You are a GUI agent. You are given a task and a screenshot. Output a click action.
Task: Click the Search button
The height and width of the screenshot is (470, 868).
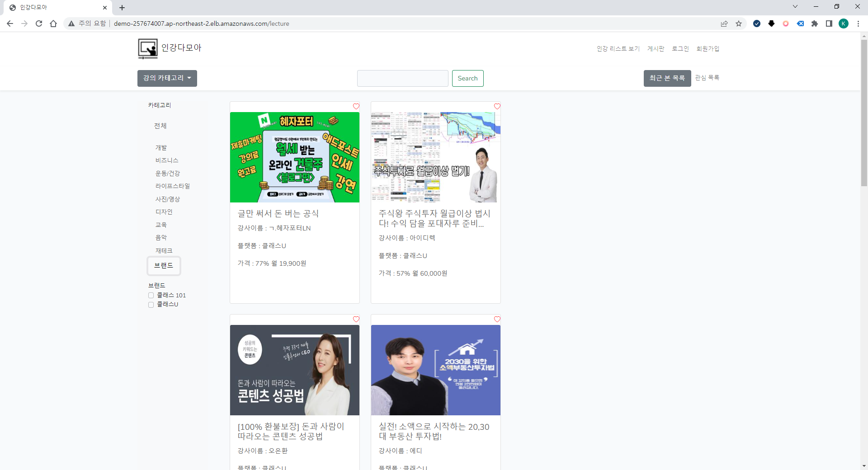467,78
